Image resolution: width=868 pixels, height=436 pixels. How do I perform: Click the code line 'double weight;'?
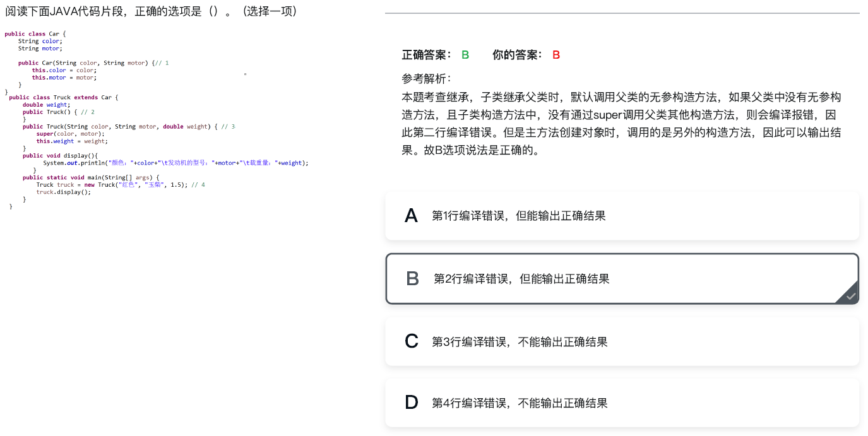45,105
